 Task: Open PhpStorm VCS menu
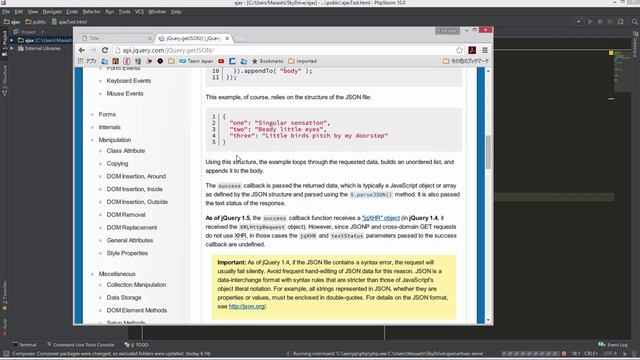point(139,12)
